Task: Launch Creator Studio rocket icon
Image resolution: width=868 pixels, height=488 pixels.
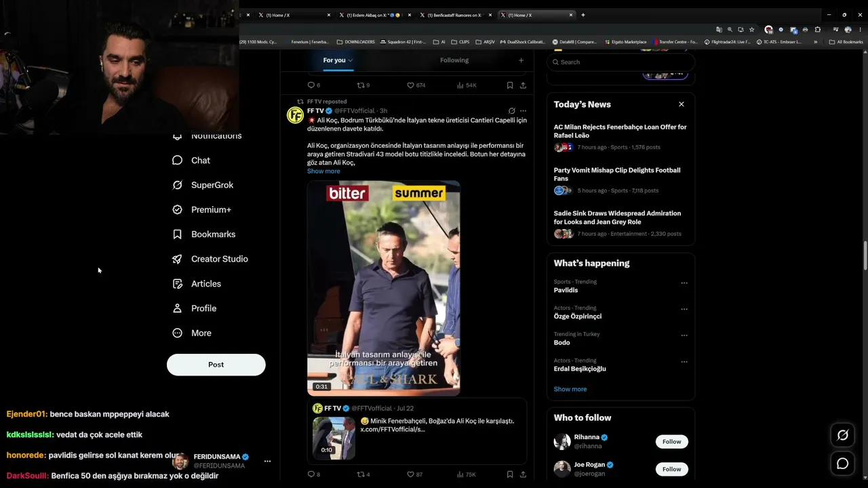Action: pyautogui.click(x=177, y=259)
